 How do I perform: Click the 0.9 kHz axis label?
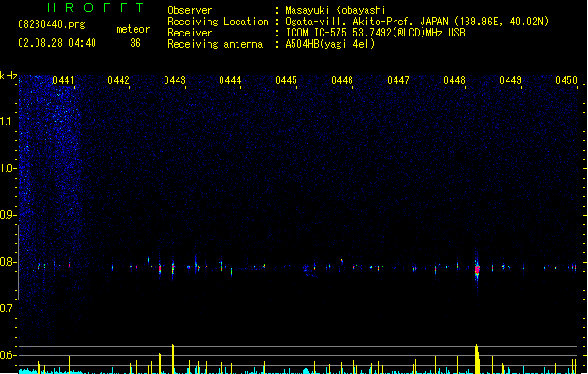[x=7, y=215]
